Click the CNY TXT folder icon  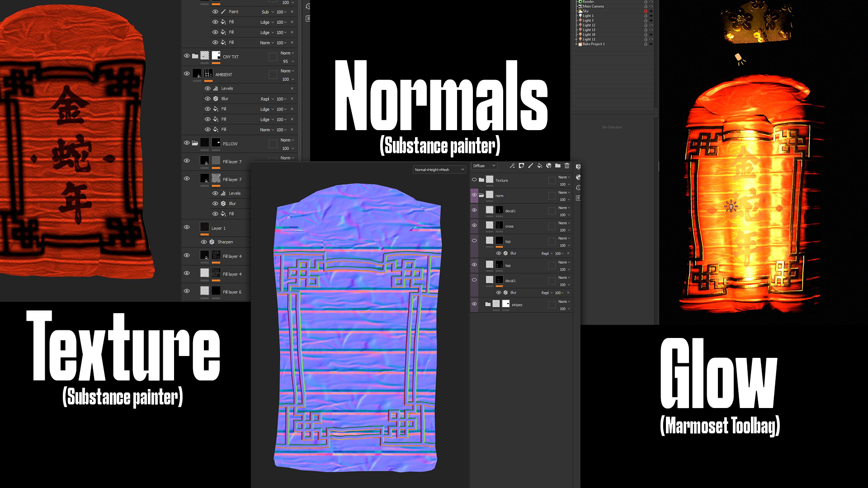[x=195, y=56]
